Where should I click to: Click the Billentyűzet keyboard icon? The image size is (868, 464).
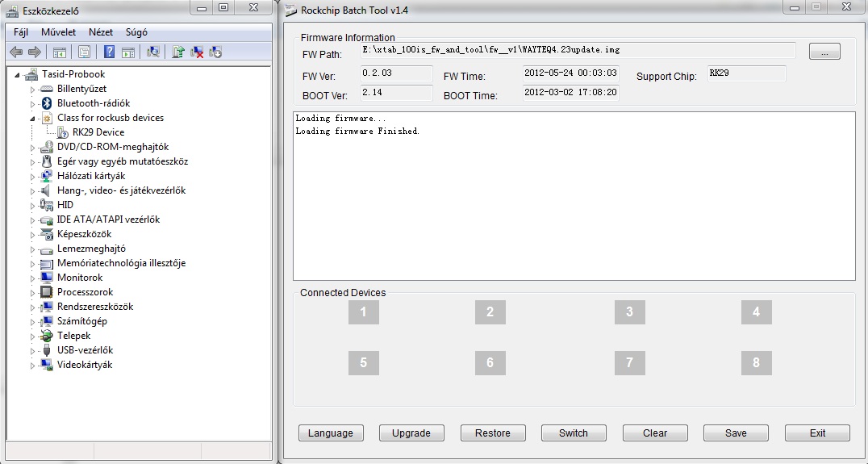point(48,89)
